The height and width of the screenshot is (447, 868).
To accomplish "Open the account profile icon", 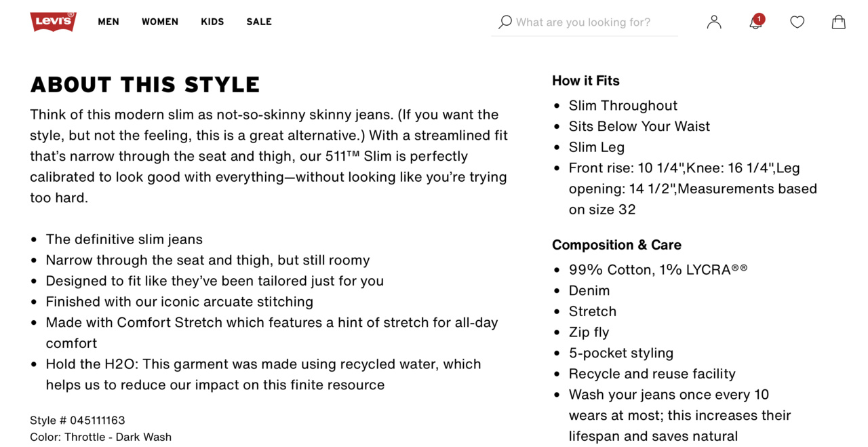I will click(714, 22).
